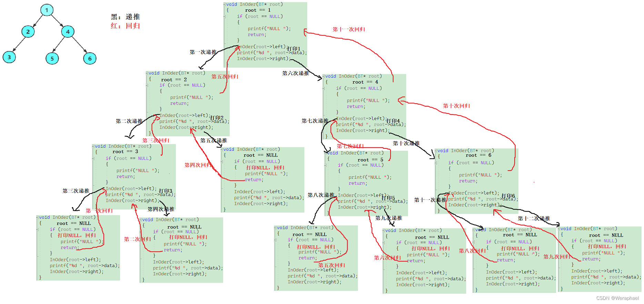Collapse the if block in root == 1 code
The height and width of the screenshot is (304, 644).
tap(224, 17)
